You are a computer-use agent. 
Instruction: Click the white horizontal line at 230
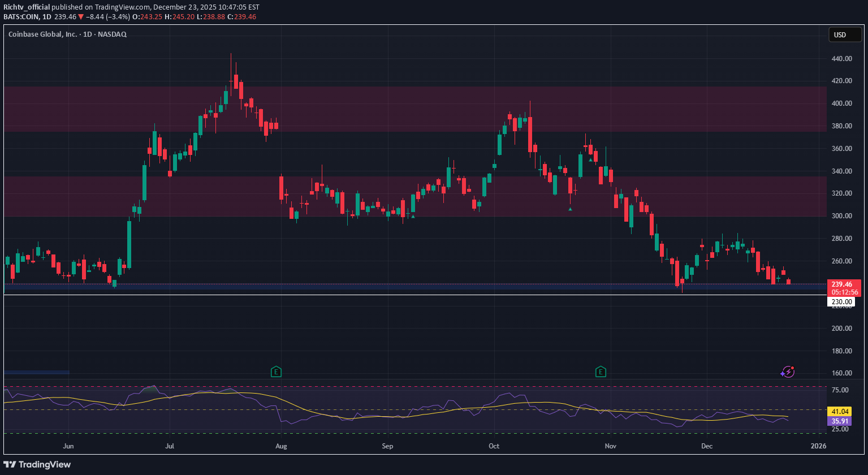tap(396, 295)
